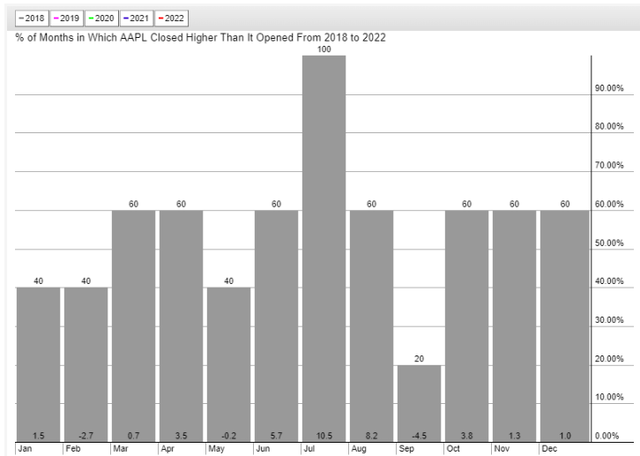Select the November bar with 1.3
640x456 pixels.
(x=514, y=326)
